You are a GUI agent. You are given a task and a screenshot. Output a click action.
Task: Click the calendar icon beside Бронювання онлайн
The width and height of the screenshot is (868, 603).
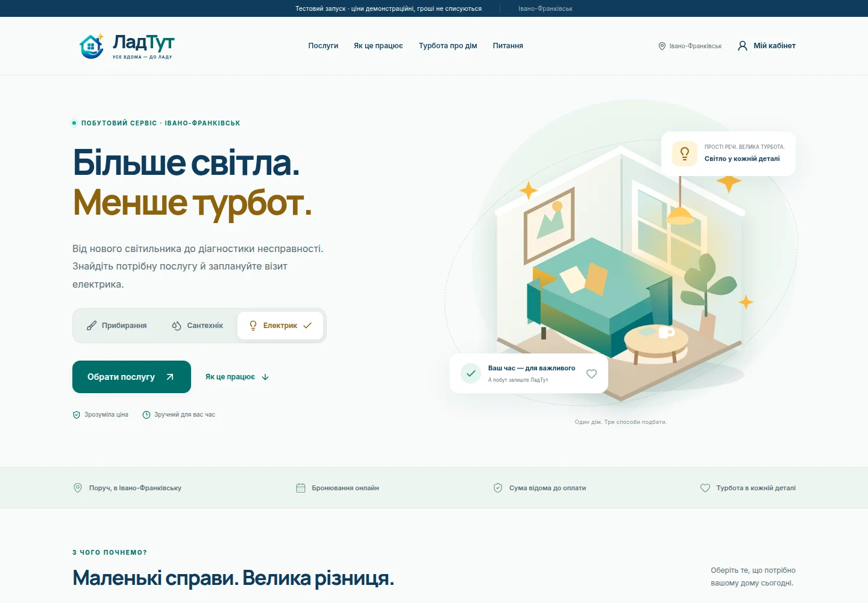301,488
